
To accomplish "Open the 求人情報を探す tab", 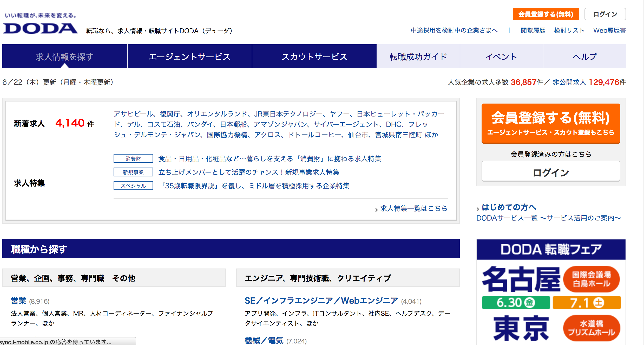I will pos(65,56).
